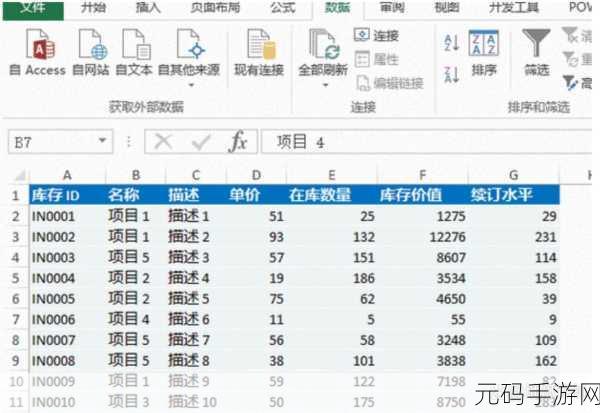
Task: Select cell IN0001
Action: click(67, 216)
